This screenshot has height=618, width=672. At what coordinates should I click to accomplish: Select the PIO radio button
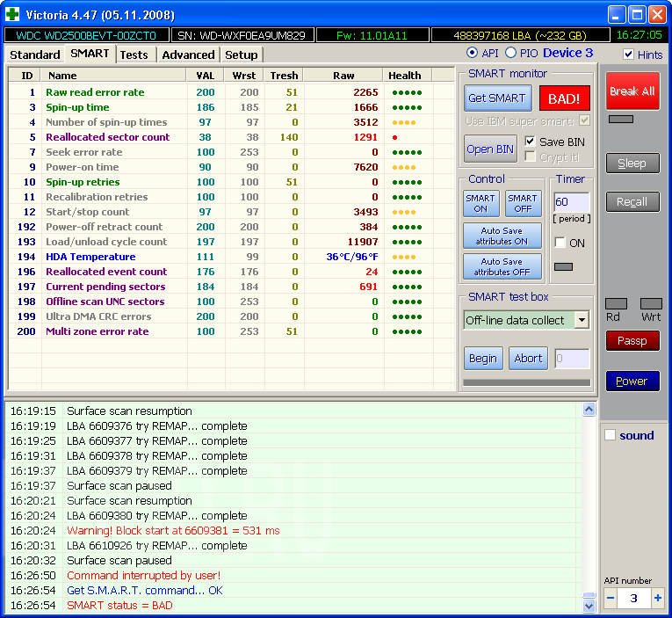point(511,54)
